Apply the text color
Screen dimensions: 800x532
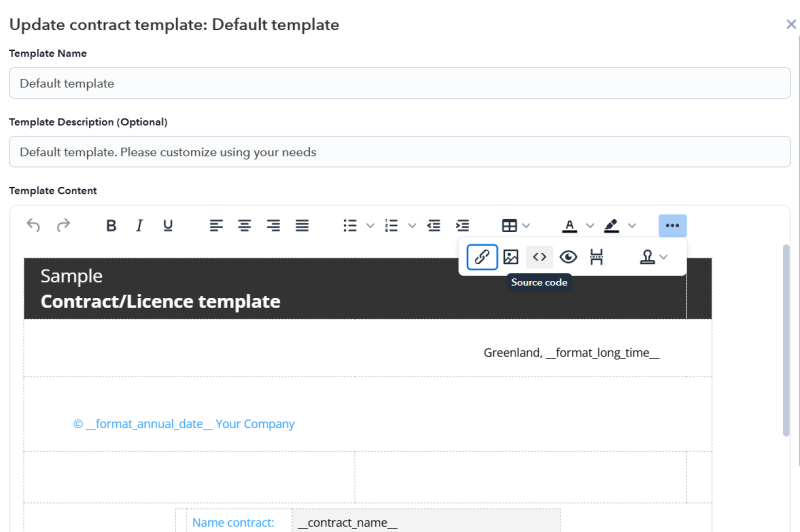coord(569,225)
